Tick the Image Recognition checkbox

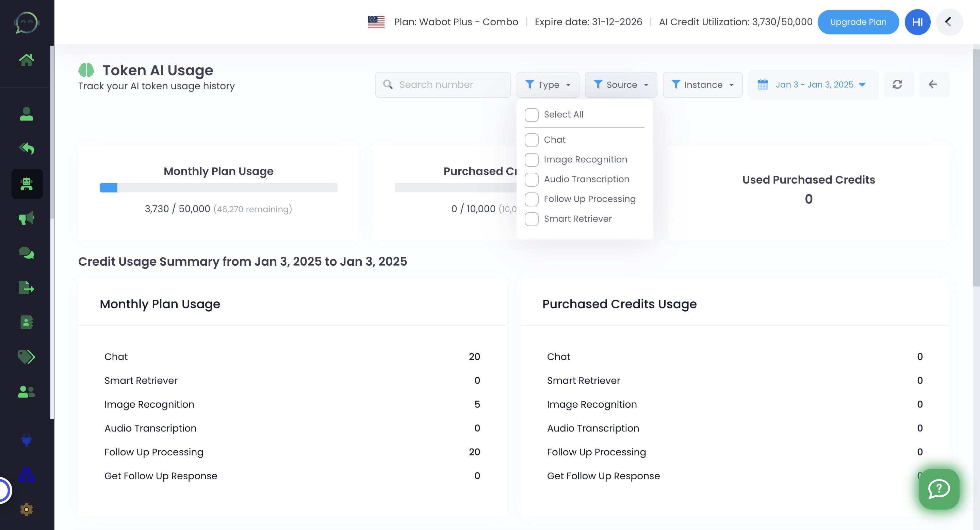pyautogui.click(x=531, y=159)
